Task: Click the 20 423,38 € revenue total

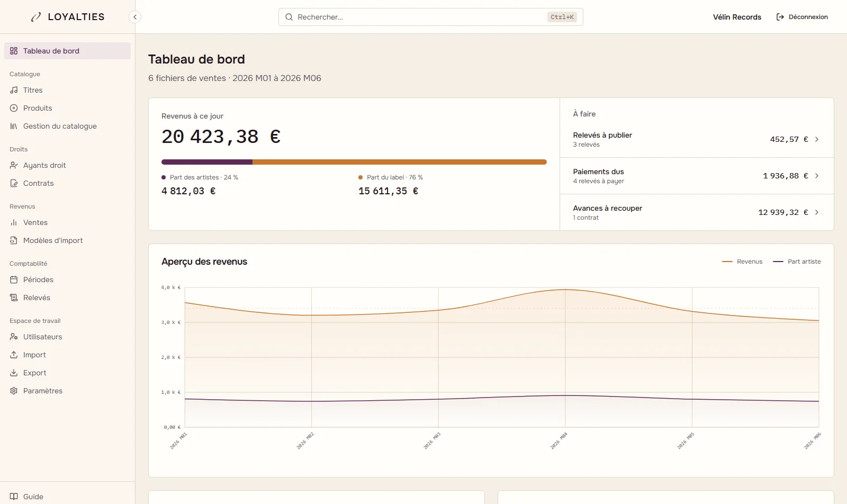Action: [221, 137]
